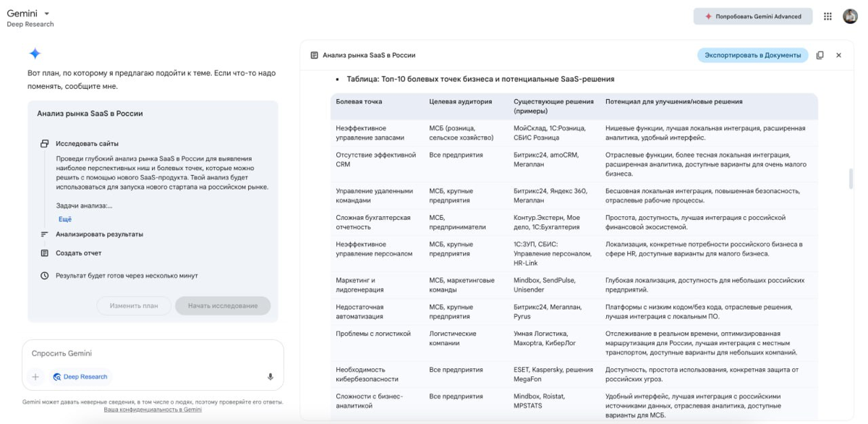Click 'Анализ рынка SaaS в России' plan title

(x=90, y=114)
